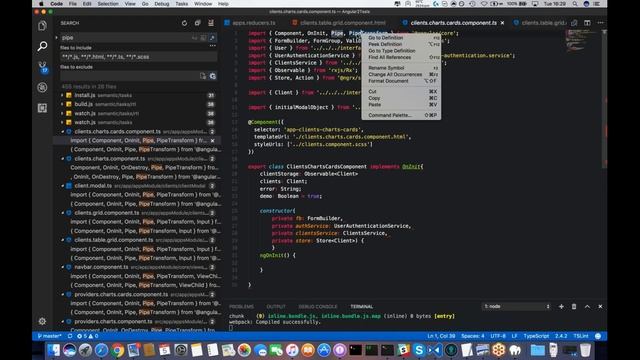The image size is (640, 360).
Task: Click master branch in status bar
Action: tap(49, 336)
